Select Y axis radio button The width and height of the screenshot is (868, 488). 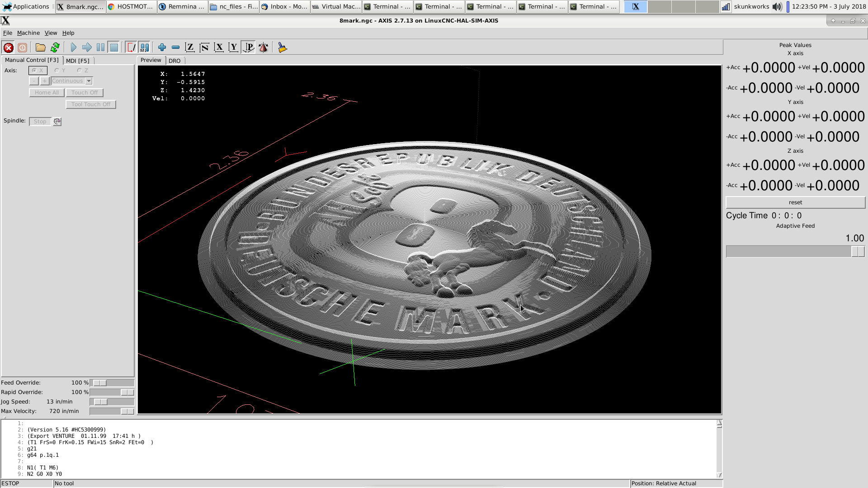point(60,70)
